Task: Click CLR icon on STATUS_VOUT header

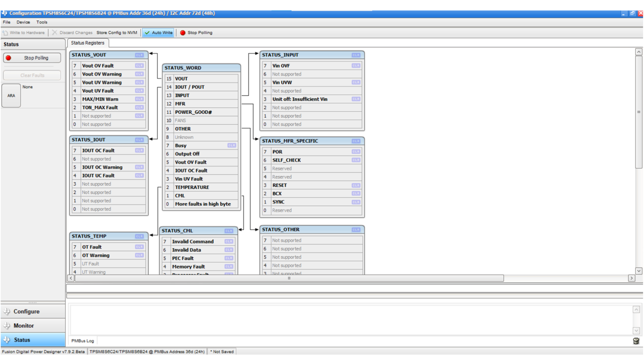Action: point(139,55)
